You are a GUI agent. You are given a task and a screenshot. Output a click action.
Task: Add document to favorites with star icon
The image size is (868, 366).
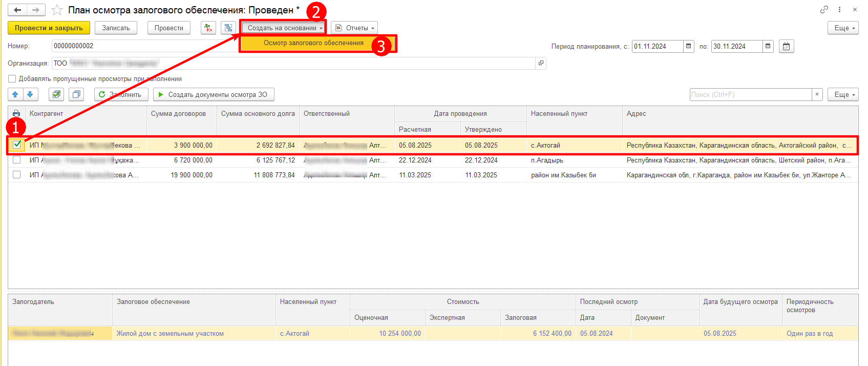(x=57, y=10)
